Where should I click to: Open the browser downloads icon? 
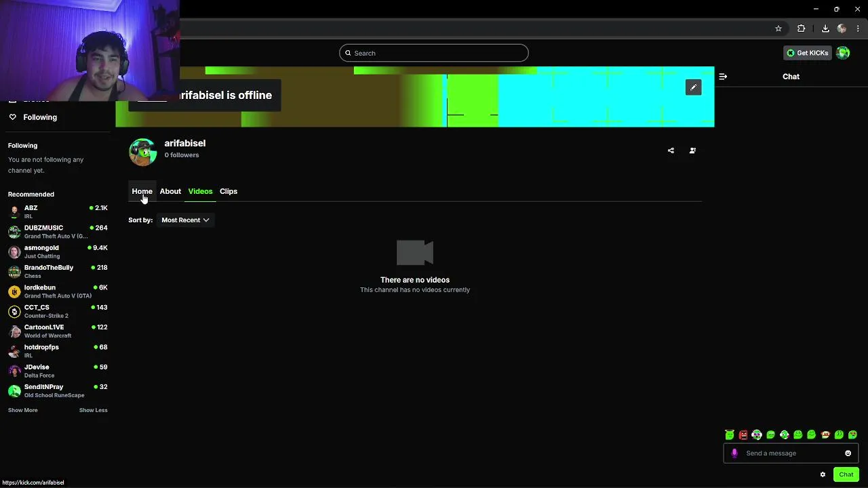tap(825, 28)
